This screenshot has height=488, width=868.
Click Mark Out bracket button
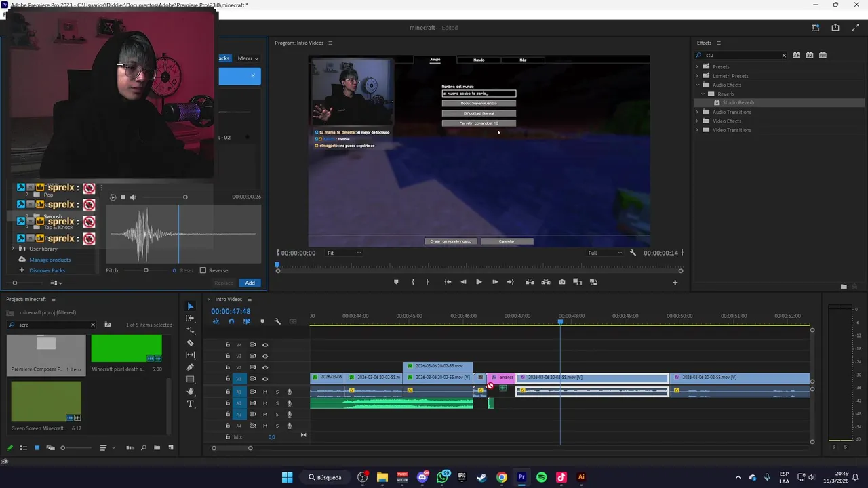coord(427,282)
